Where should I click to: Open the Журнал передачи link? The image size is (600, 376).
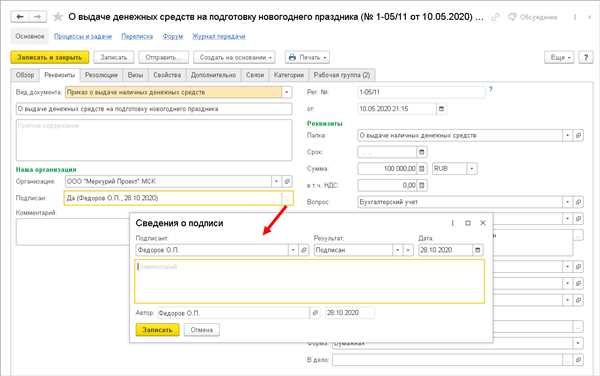[x=218, y=36]
